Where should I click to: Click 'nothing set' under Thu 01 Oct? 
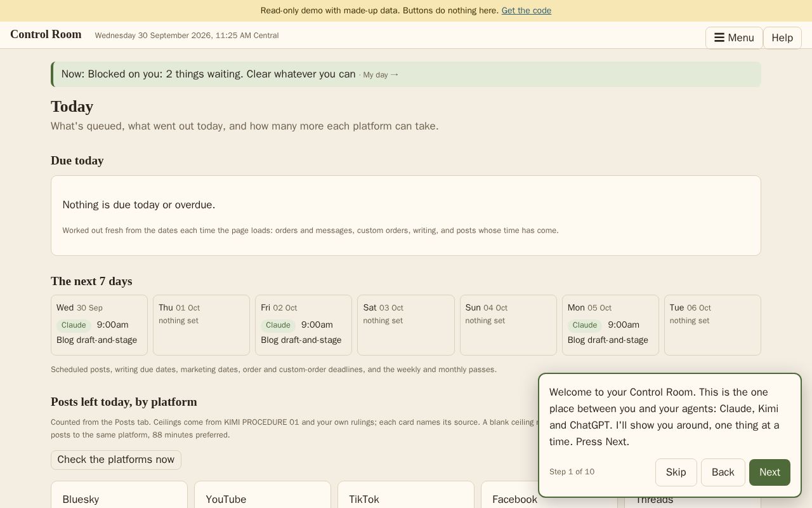[178, 321]
